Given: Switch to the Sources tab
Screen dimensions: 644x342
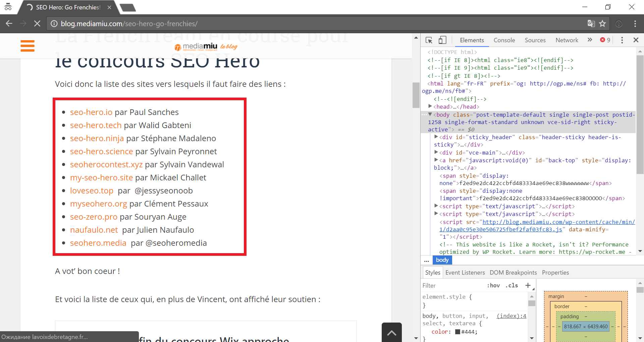Looking at the screenshot, I should coord(535,40).
